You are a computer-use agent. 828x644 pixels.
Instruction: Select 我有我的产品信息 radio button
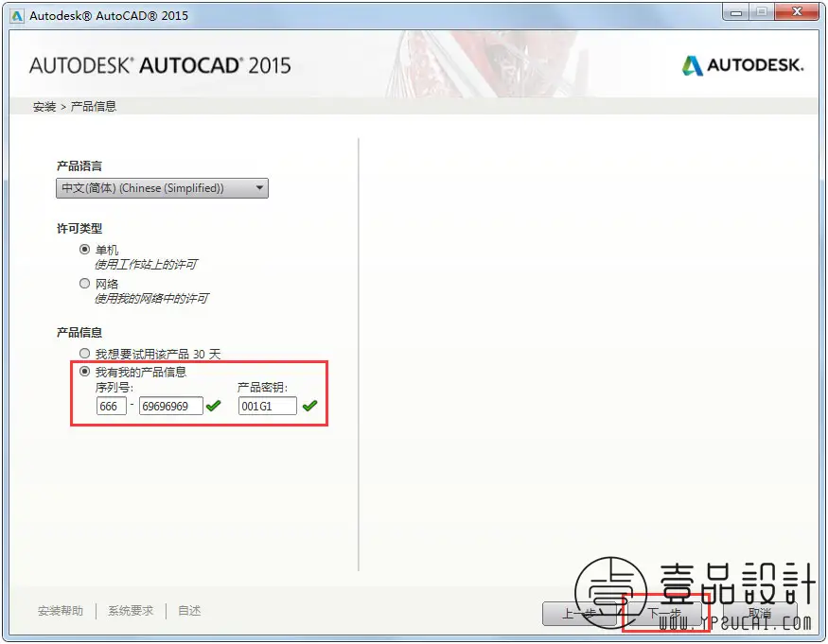click(x=84, y=372)
